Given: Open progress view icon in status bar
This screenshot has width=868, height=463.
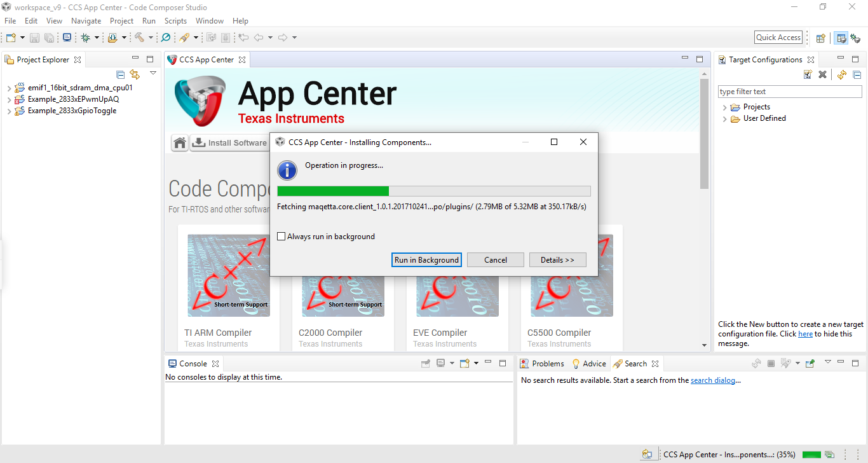Looking at the screenshot, I should [x=829, y=455].
